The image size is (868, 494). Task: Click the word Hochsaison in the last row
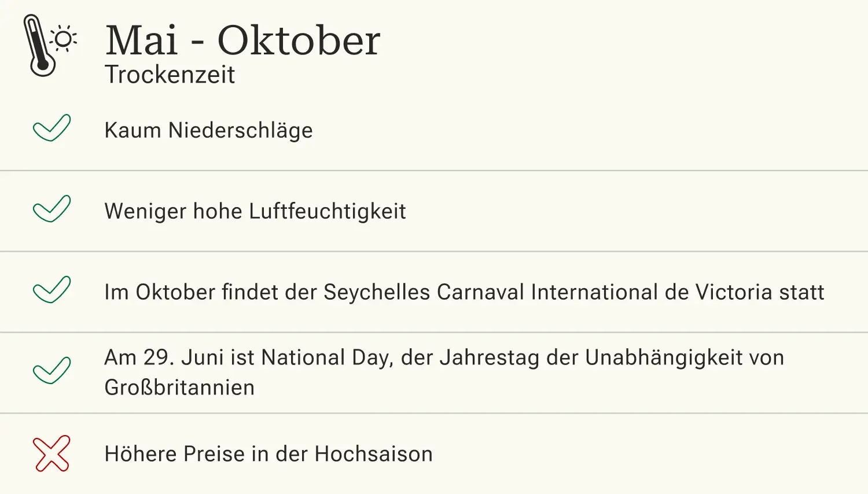coord(374,454)
